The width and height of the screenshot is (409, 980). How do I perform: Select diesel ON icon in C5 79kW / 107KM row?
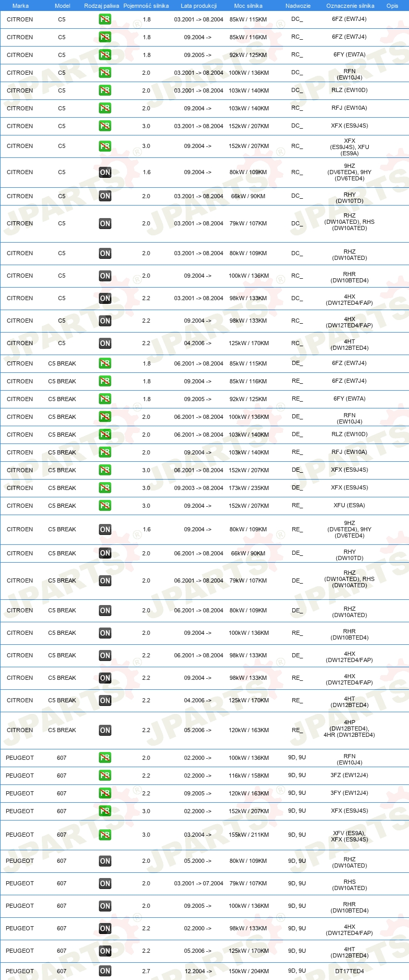(105, 223)
